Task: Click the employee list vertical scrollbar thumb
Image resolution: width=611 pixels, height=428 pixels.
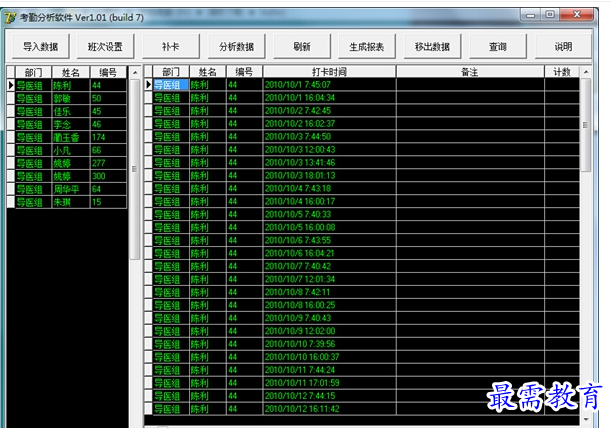Action: click(134, 169)
